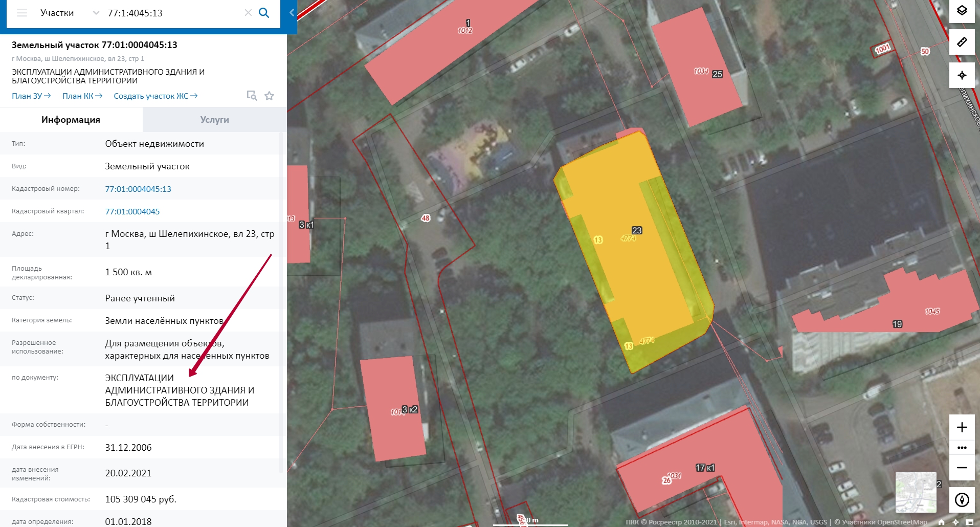Click the basemap preview thumbnail

point(916,492)
